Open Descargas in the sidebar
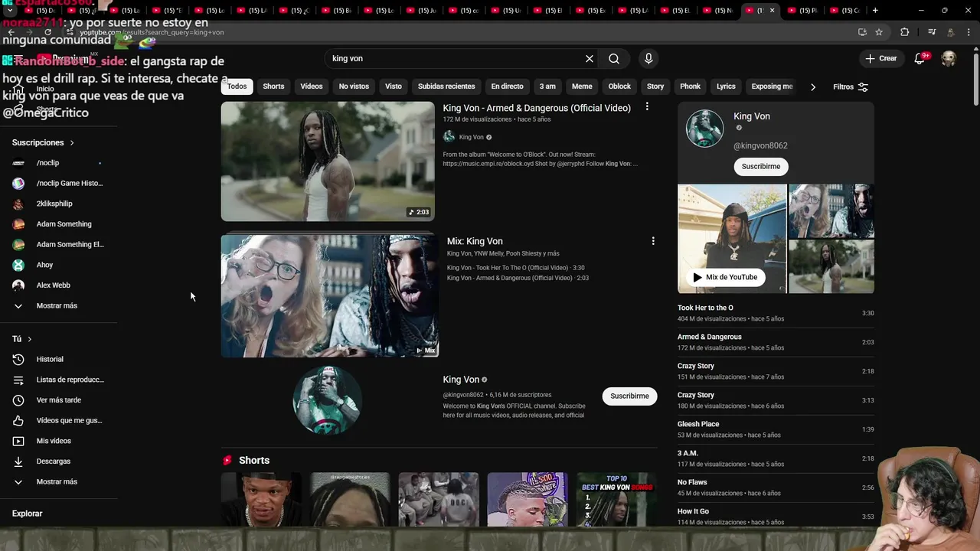 tap(58, 461)
